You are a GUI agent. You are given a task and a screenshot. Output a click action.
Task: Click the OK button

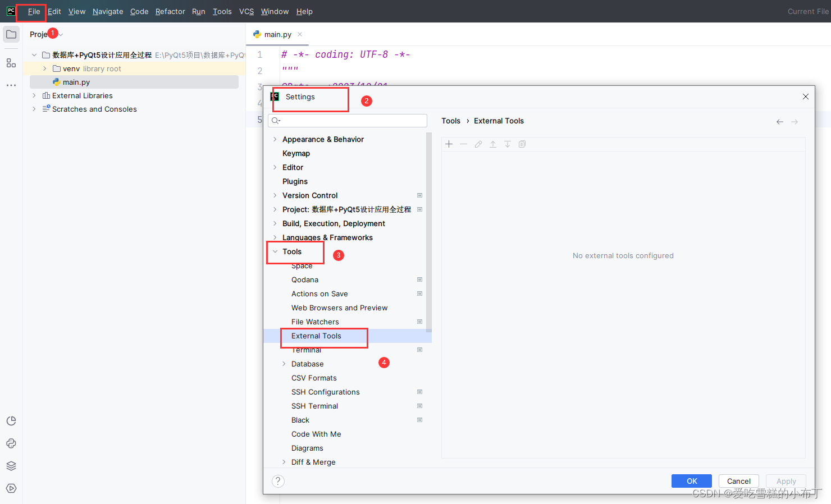[x=692, y=481]
